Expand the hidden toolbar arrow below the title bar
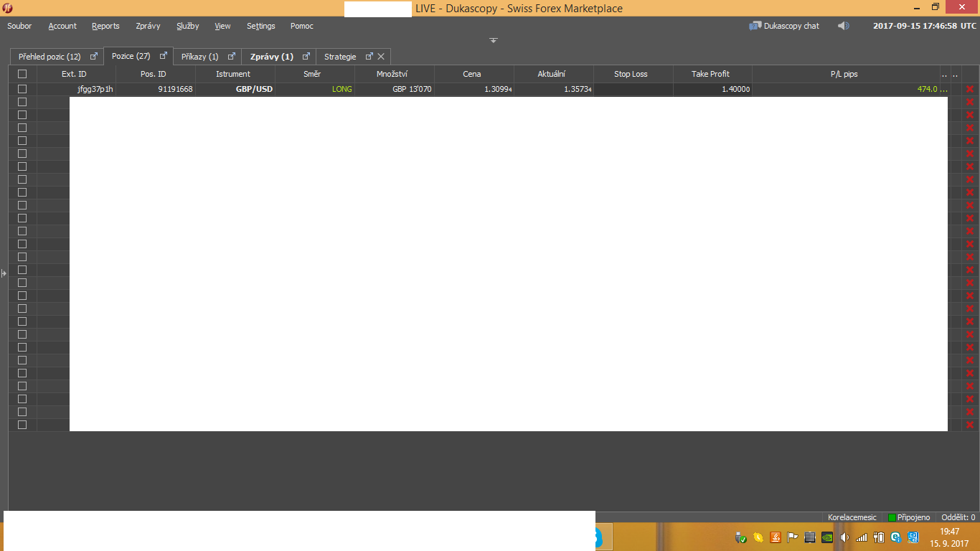The height and width of the screenshot is (551, 980). 494,40
